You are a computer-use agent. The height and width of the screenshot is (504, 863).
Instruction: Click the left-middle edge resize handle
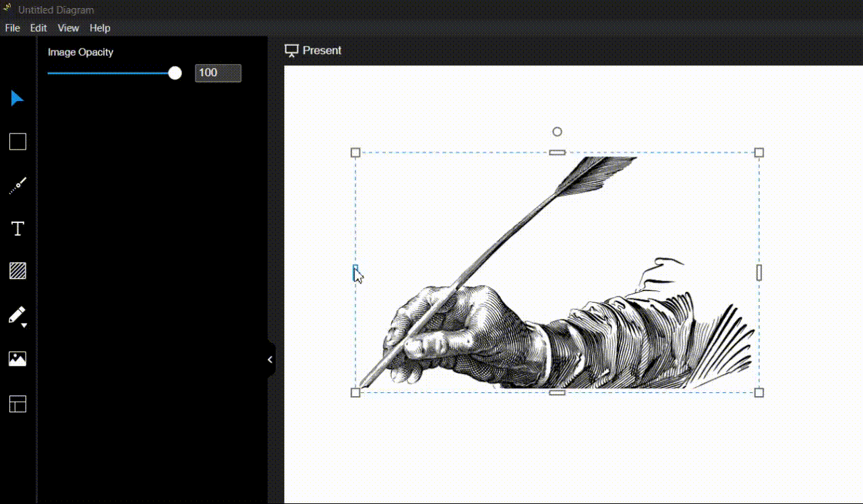click(x=355, y=272)
